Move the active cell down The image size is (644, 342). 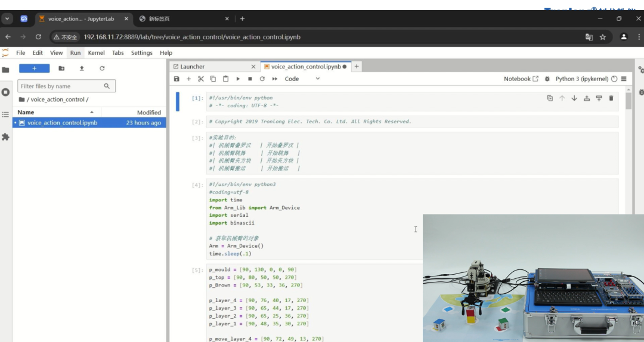(x=574, y=98)
